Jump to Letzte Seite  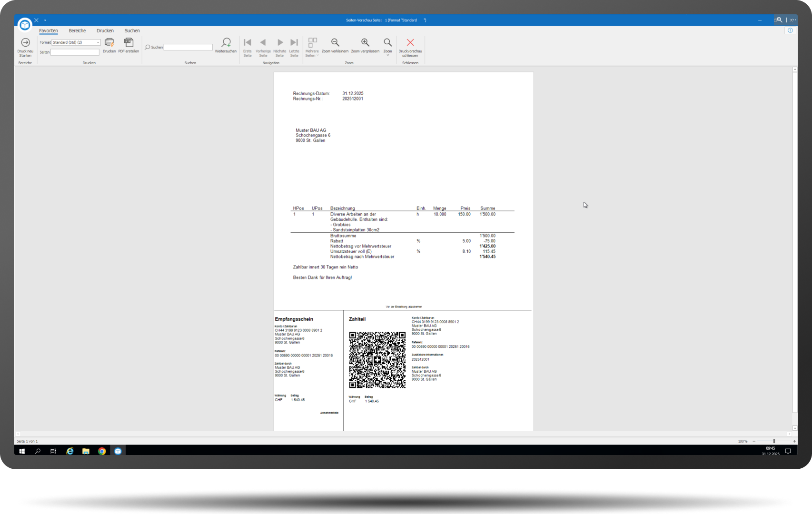click(294, 43)
